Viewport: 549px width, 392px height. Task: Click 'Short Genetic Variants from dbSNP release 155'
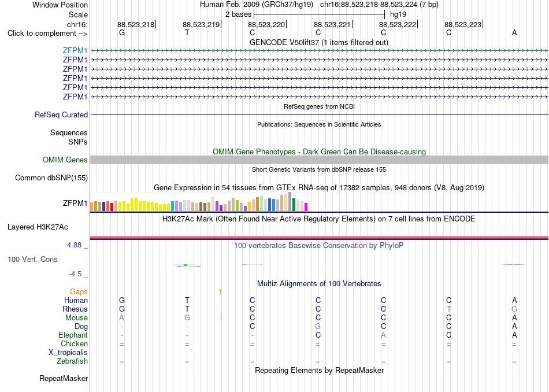tap(319, 169)
